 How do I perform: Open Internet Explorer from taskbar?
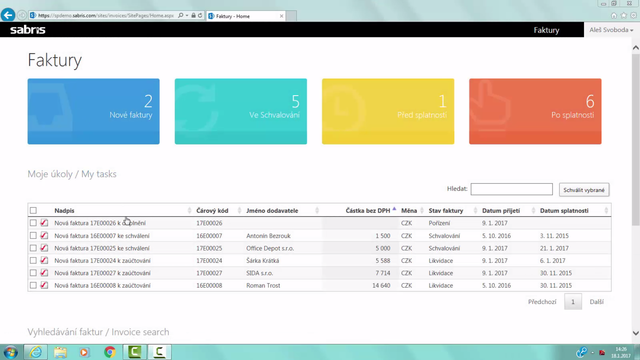[36, 352]
